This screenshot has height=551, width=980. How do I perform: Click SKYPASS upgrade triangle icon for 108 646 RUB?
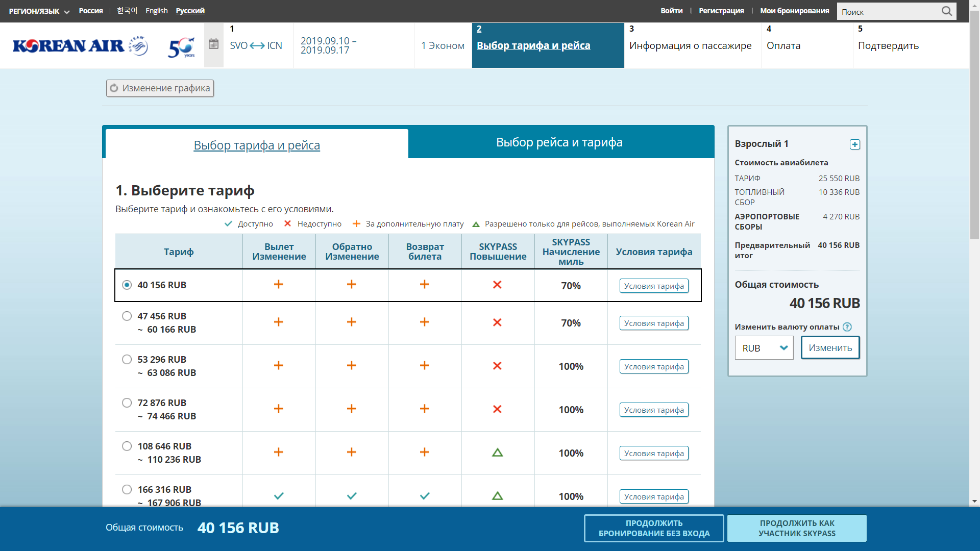tap(497, 453)
